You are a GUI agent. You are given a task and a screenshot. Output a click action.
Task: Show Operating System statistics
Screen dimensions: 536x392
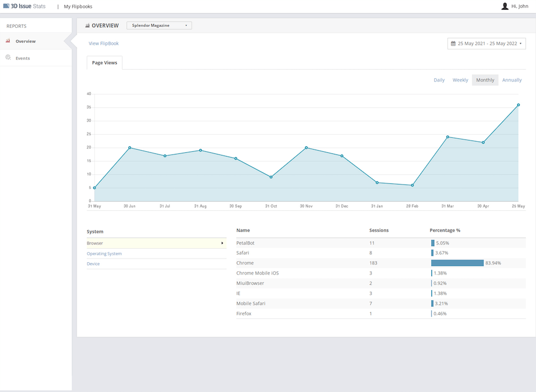click(x=105, y=254)
